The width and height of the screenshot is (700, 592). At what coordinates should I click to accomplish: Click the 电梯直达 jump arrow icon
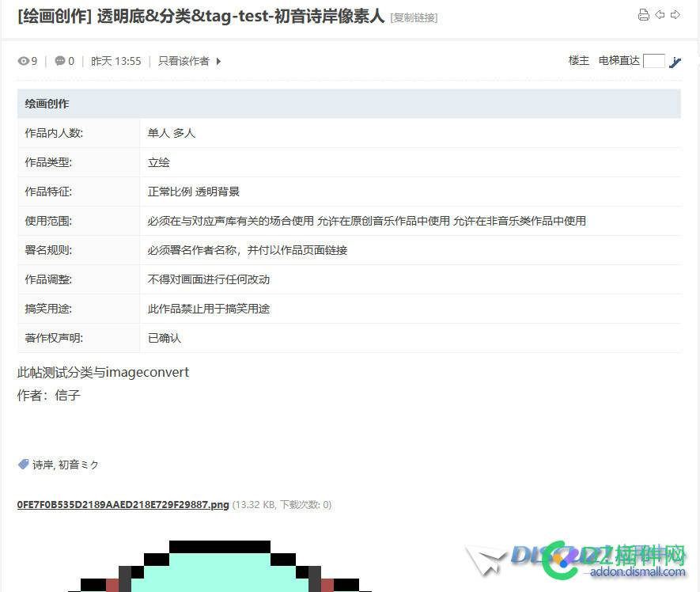pyautogui.click(x=675, y=61)
